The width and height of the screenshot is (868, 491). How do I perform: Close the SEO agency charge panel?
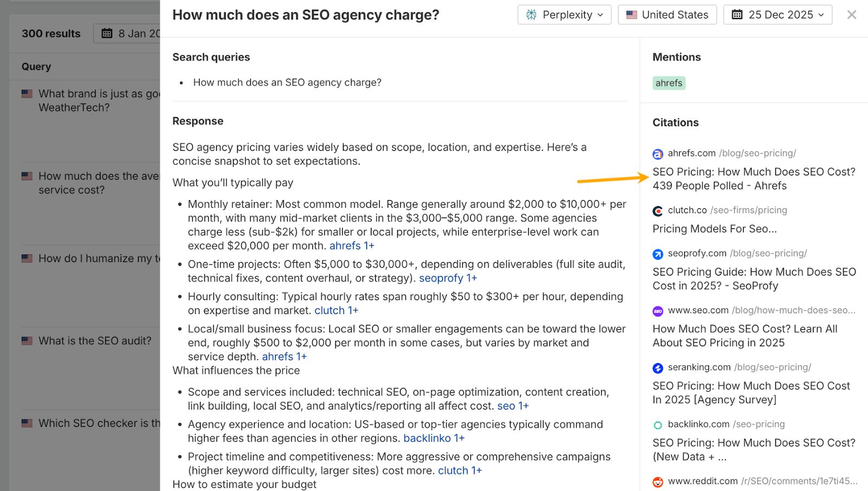point(852,15)
